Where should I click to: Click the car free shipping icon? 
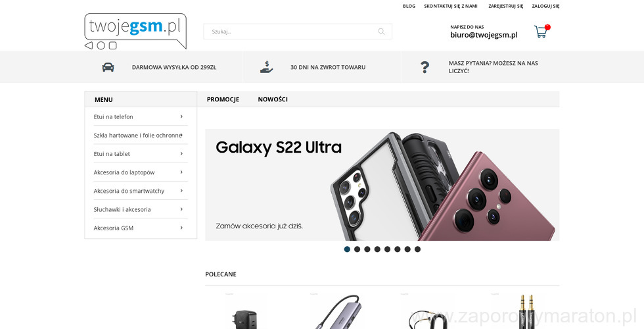108,67
